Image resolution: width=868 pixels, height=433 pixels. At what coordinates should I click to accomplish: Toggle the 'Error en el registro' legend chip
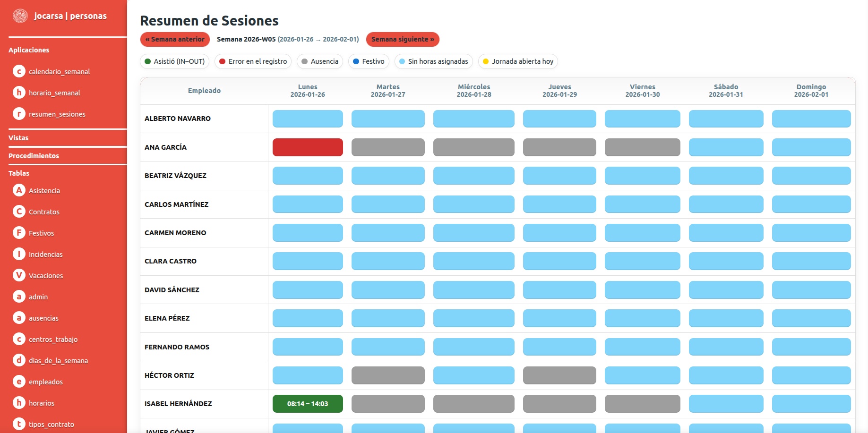pyautogui.click(x=253, y=61)
